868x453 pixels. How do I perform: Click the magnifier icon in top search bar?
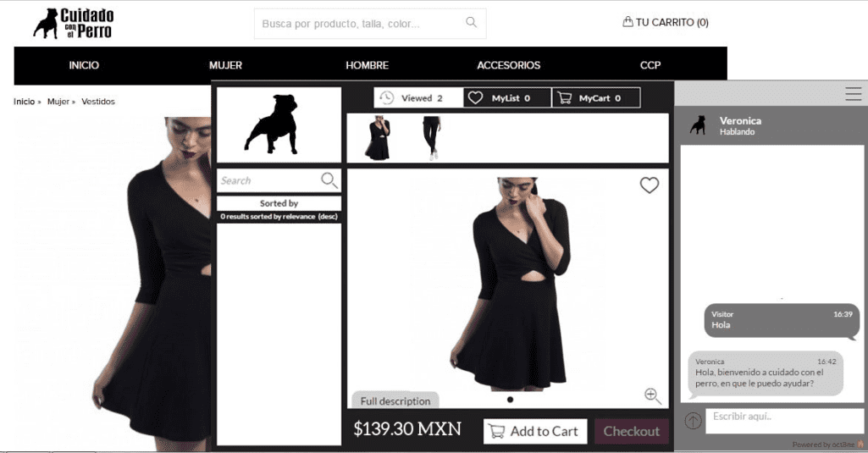(472, 23)
